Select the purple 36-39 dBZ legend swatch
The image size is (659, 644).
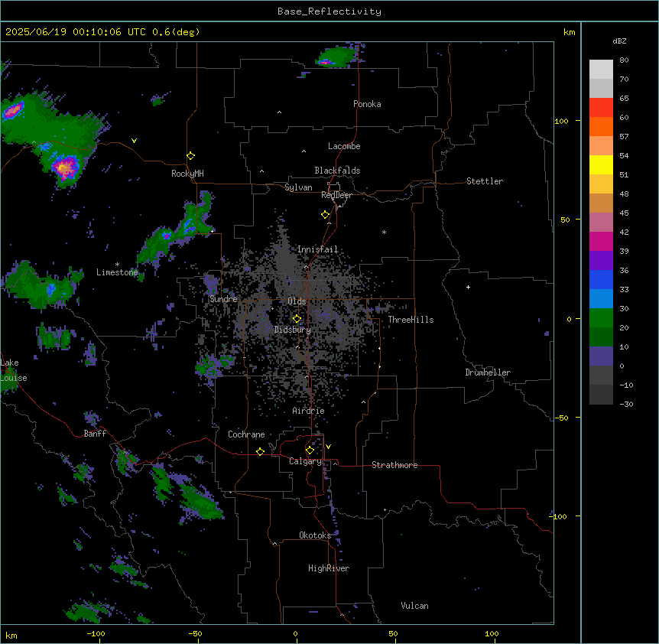tap(601, 260)
